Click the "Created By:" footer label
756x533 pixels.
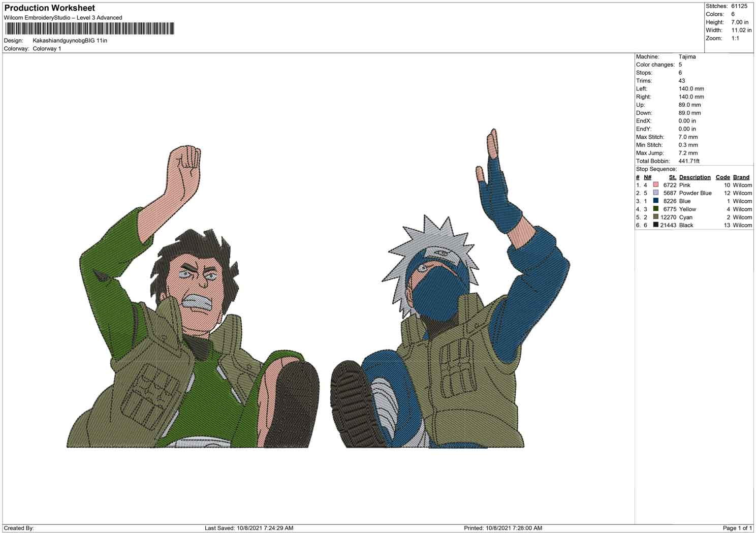pos(19,528)
